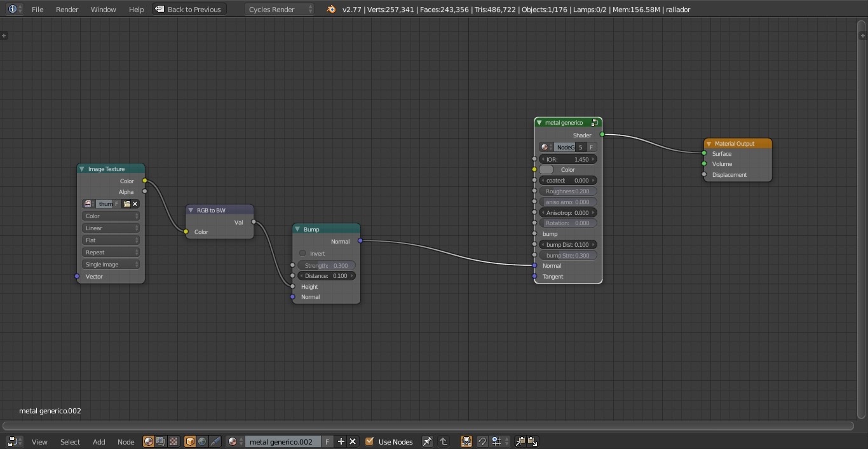Click the Blender logo icon in header
868x449 pixels.
point(330,10)
